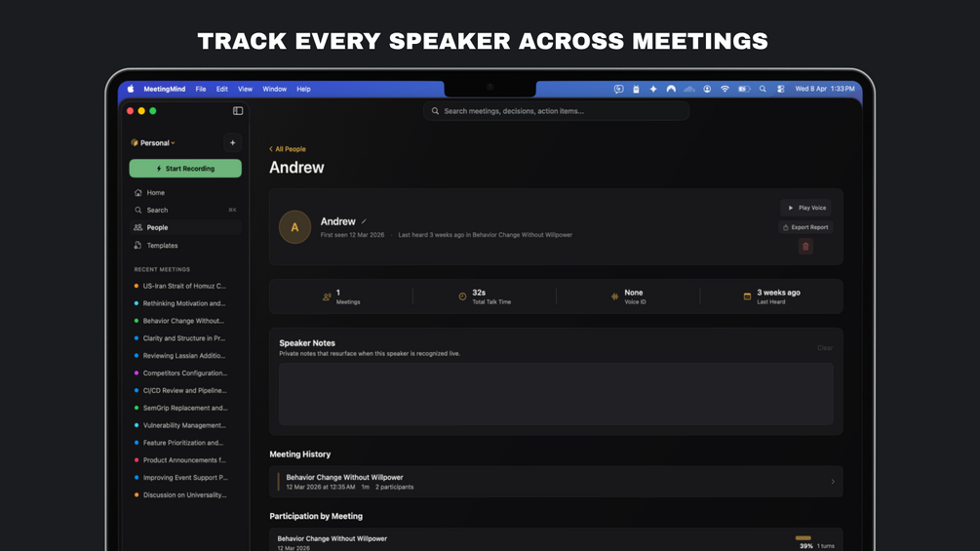Screen dimensions: 980x551
Task: Open the File menu
Action: (x=201, y=89)
